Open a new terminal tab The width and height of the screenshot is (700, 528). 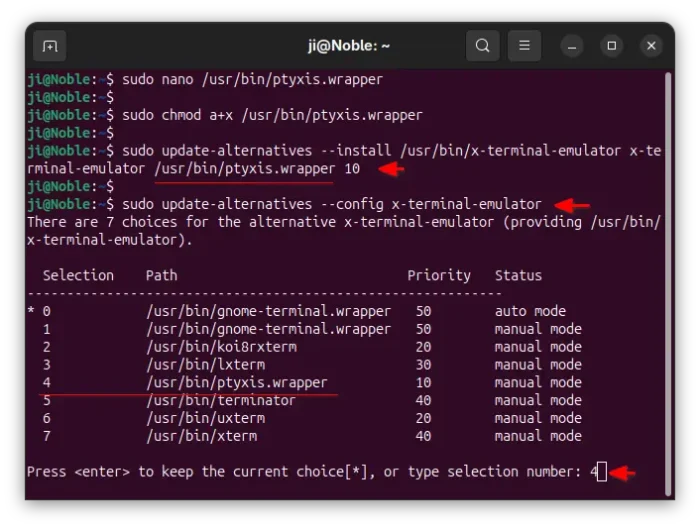click(50, 46)
